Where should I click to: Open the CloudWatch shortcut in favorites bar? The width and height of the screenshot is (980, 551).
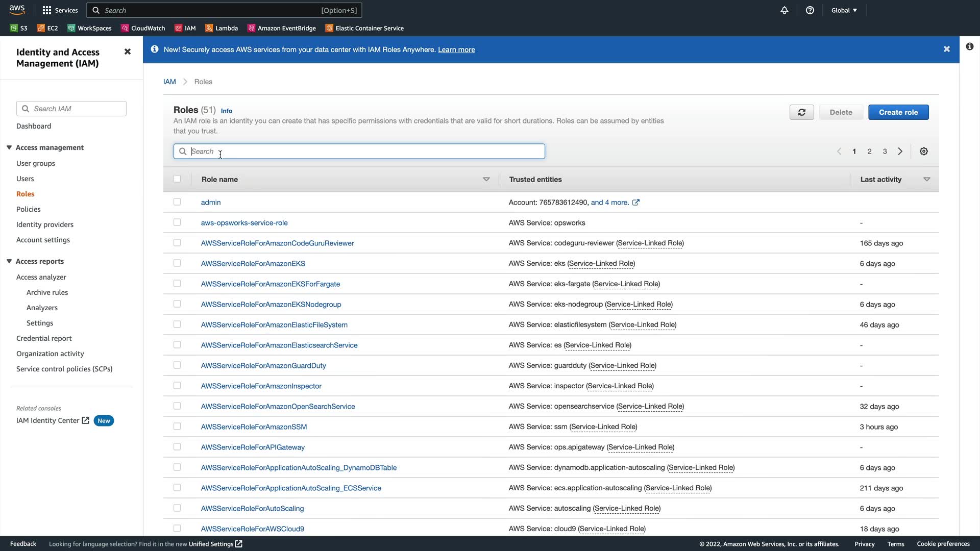coord(143,28)
